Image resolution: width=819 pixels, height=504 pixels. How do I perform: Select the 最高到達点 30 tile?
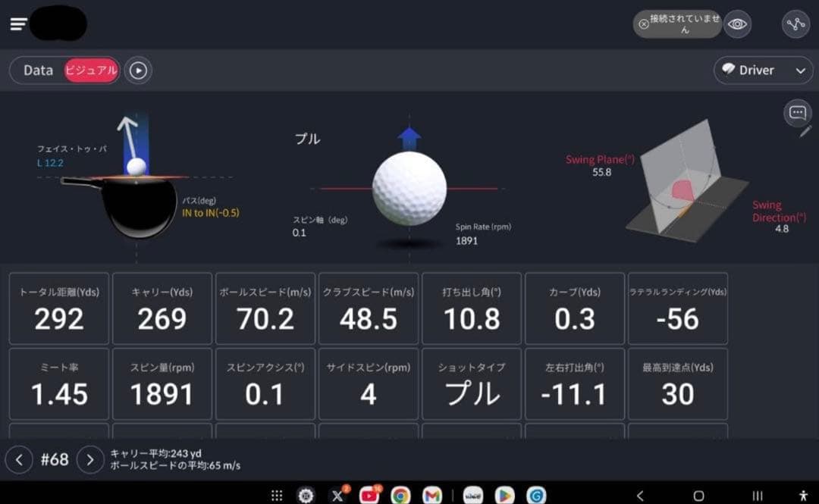677,384
